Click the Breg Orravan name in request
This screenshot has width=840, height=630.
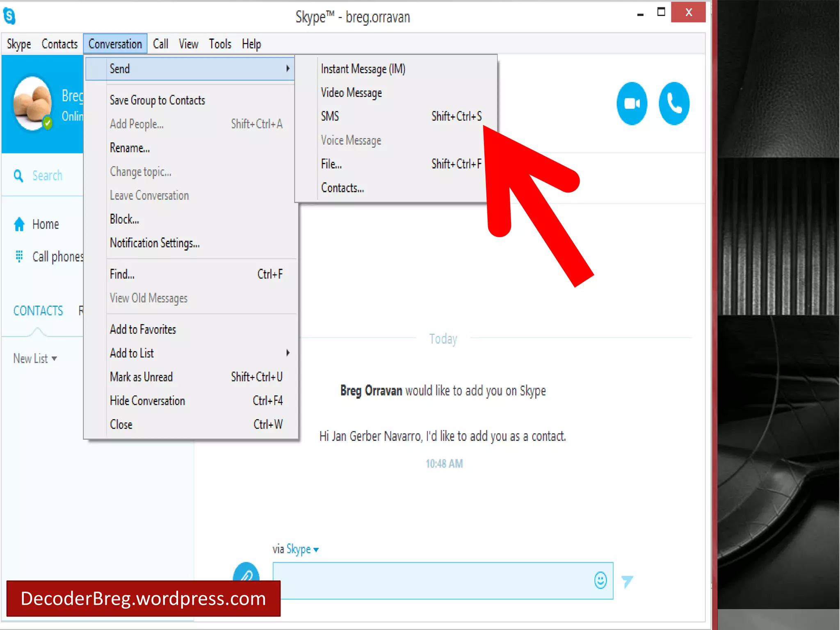[x=371, y=391]
